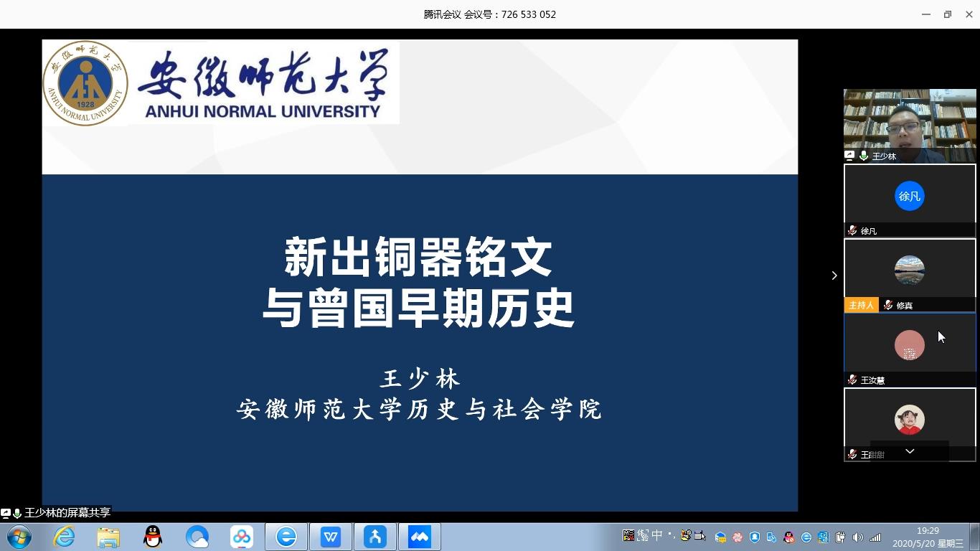This screenshot has height=551, width=980.
Task: Click the muted microphone icon beside 徐凡
Action: (852, 231)
